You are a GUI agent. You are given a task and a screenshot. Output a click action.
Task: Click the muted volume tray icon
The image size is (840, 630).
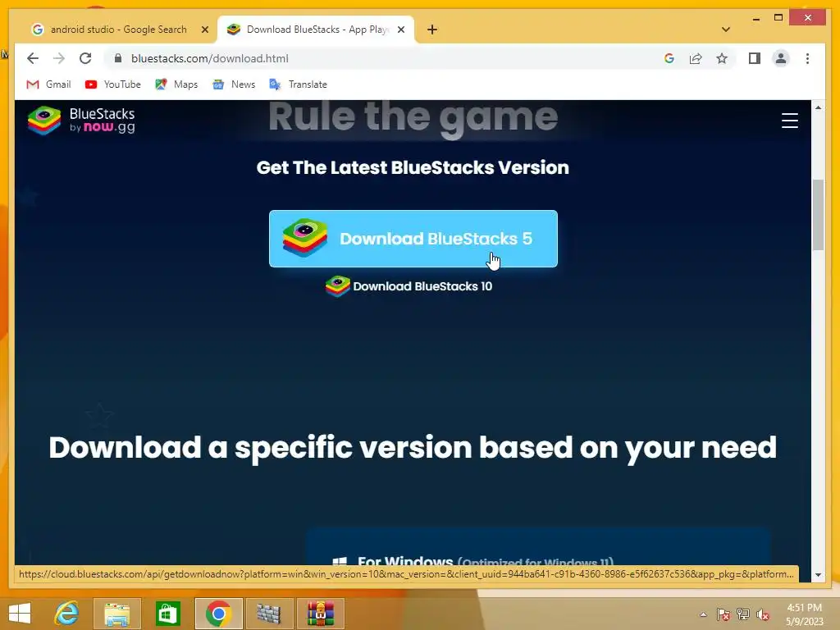763,614
